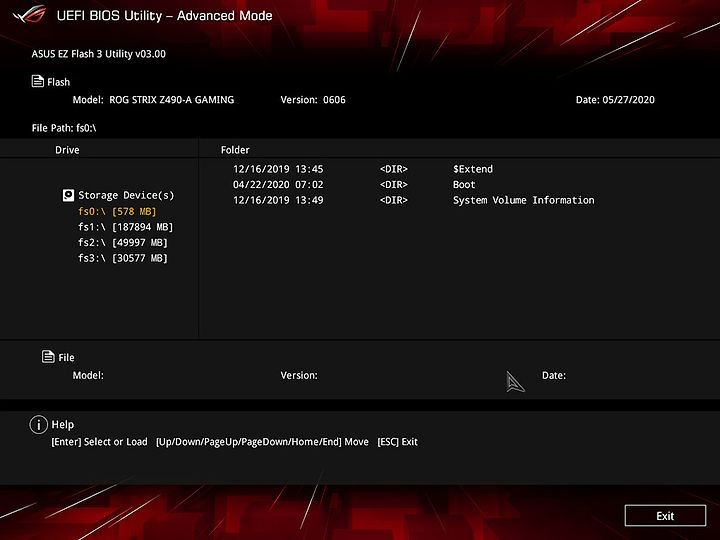720x540 pixels.
Task: Open the System Volume Information folder
Action: click(523, 200)
